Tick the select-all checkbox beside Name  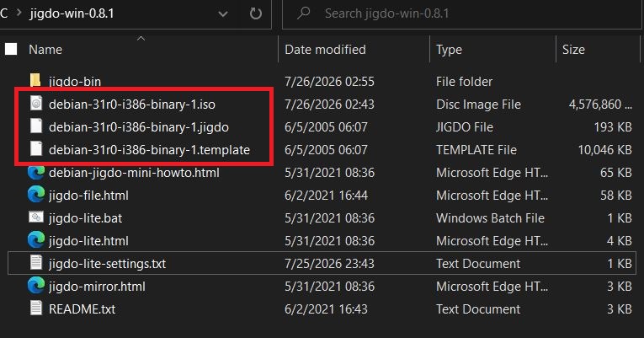click(11, 50)
